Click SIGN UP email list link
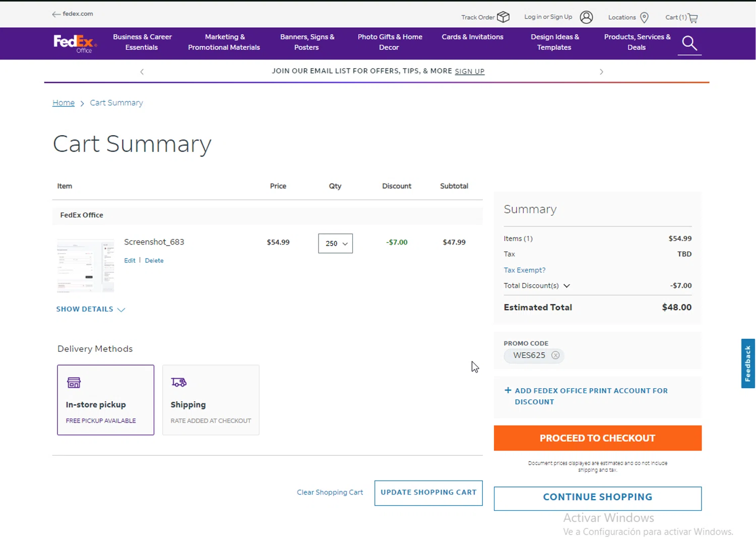The height and width of the screenshot is (550, 756). pyautogui.click(x=470, y=72)
